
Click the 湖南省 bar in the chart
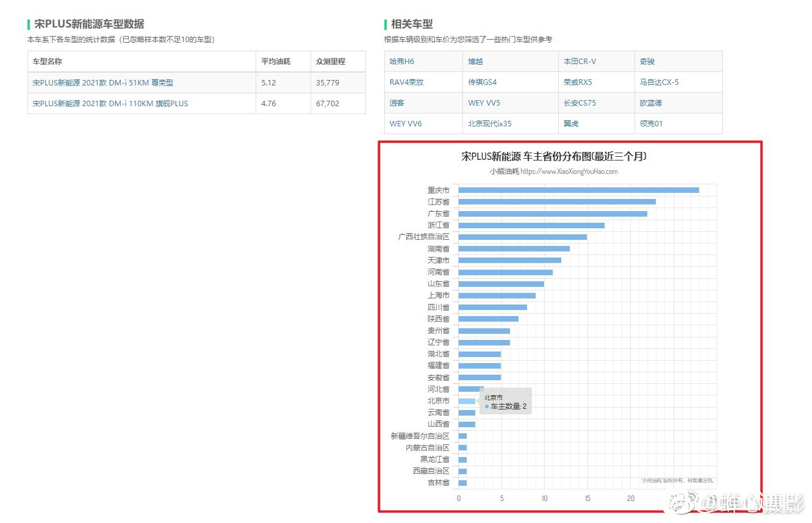[x=514, y=248]
